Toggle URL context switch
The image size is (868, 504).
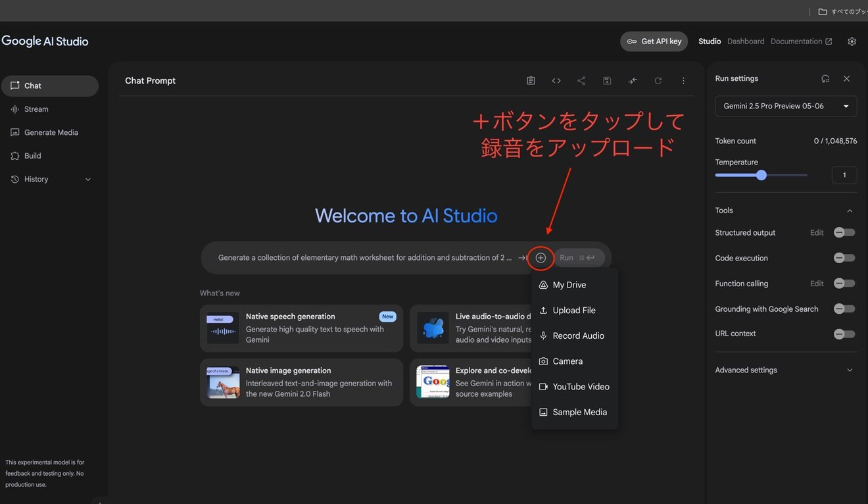point(844,334)
